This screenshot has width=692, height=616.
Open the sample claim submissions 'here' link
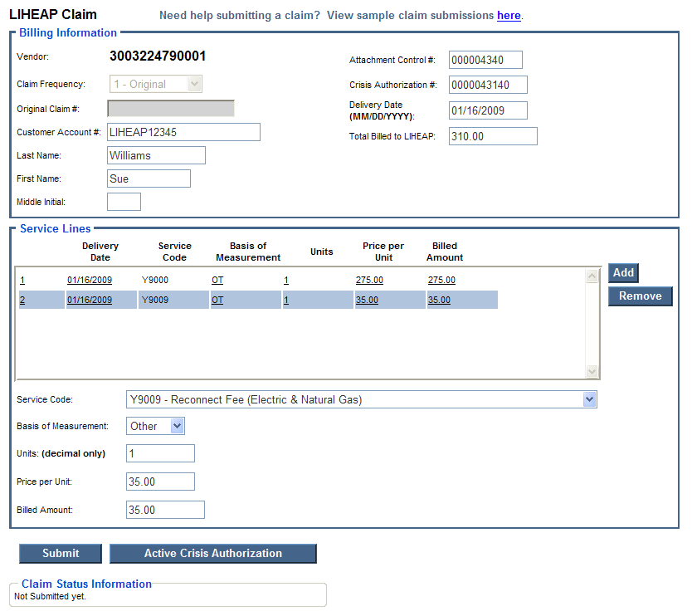[x=509, y=16]
